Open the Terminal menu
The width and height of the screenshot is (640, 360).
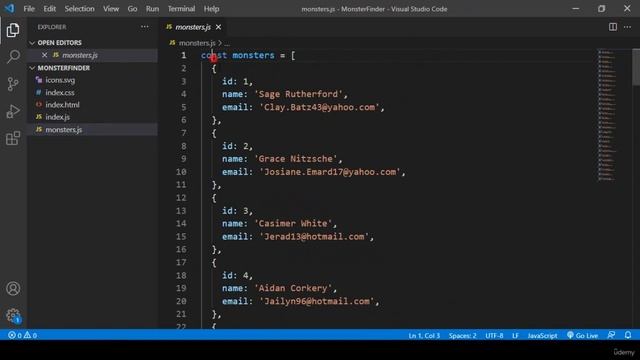point(181,9)
